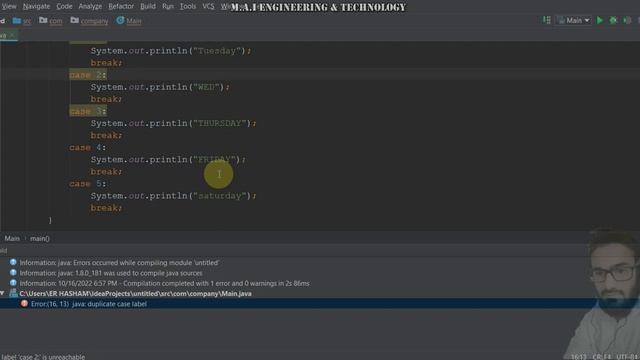This screenshot has width=640, height=360.
Task: Click the company folder icon in navigation bar
Action: pyautogui.click(x=74, y=20)
